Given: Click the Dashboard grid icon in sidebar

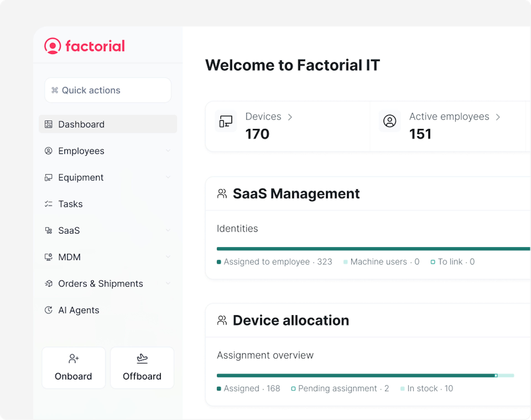Looking at the screenshot, I should click(x=49, y=124).
